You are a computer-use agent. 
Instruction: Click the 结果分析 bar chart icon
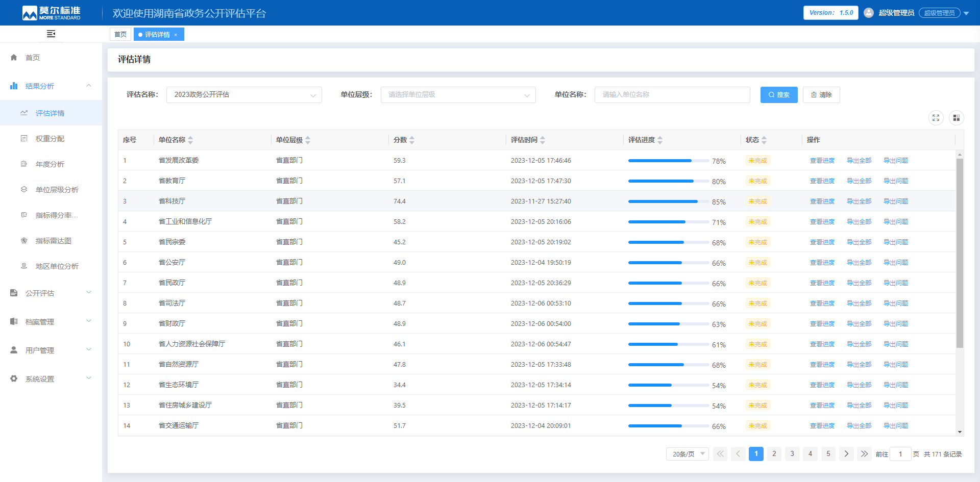click(14, 86)
